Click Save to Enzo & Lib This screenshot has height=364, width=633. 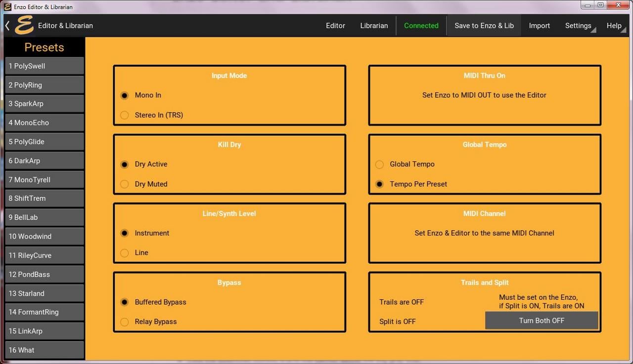pyautogui.click(x=484, y=26)
